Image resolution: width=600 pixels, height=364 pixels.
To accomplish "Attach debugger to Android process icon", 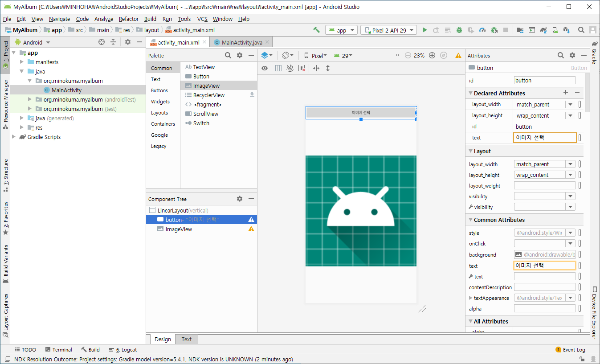I will pos(494,30).
